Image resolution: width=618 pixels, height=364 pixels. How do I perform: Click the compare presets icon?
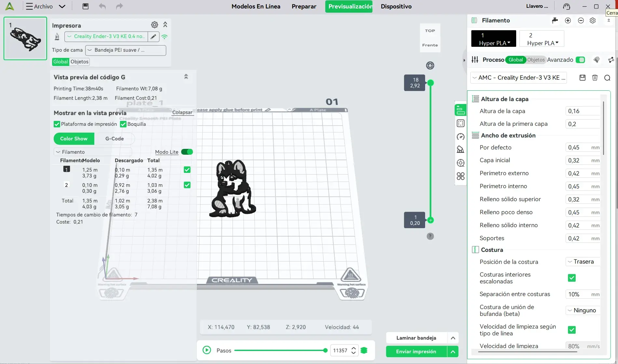pos(611,60)
